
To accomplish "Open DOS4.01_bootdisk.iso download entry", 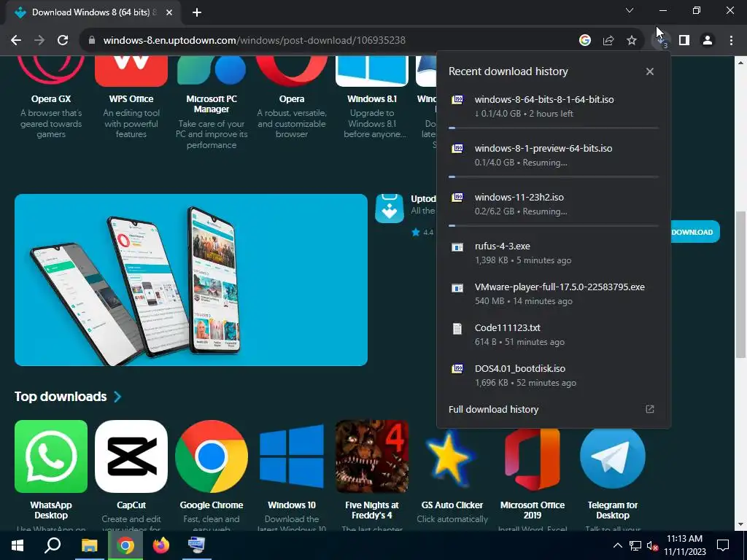I will [x=554, y=376].
